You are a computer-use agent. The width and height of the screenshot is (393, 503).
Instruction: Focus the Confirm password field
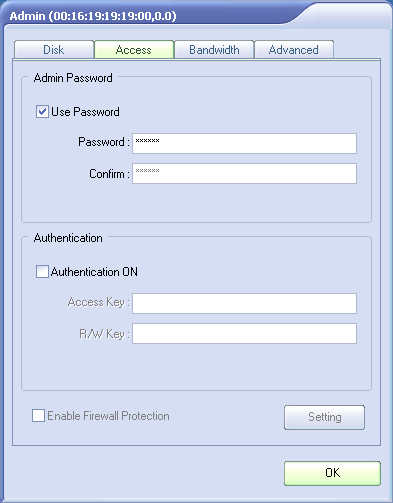tap(244, 173)
